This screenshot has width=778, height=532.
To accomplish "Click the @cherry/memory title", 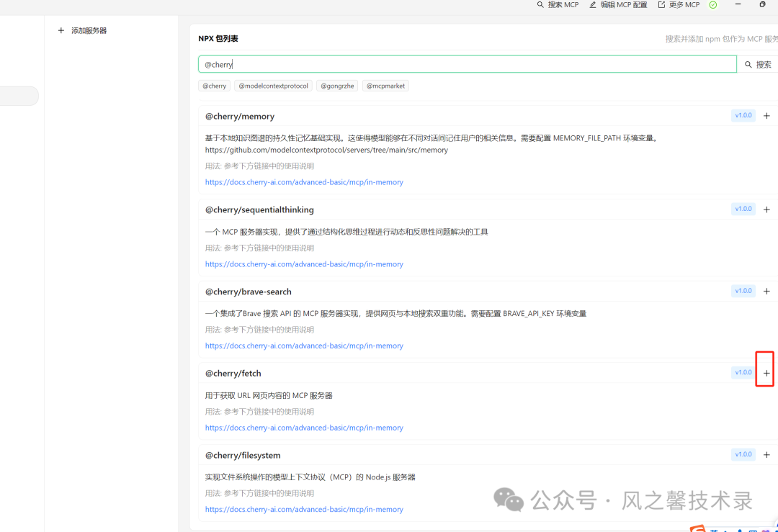I will (x=240, y=117).
